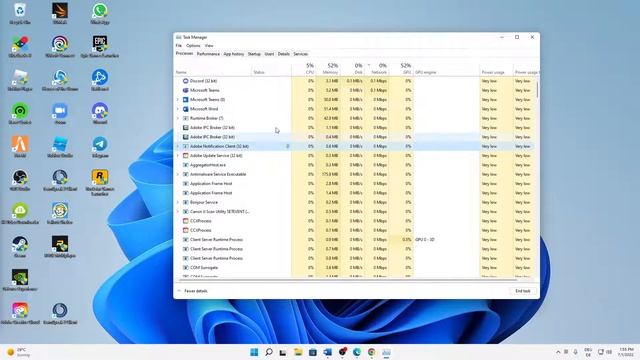Viewport: 640px width, 360px height.
Task: Launch the Zoom desktop shortcut
Action: (60, 113)
